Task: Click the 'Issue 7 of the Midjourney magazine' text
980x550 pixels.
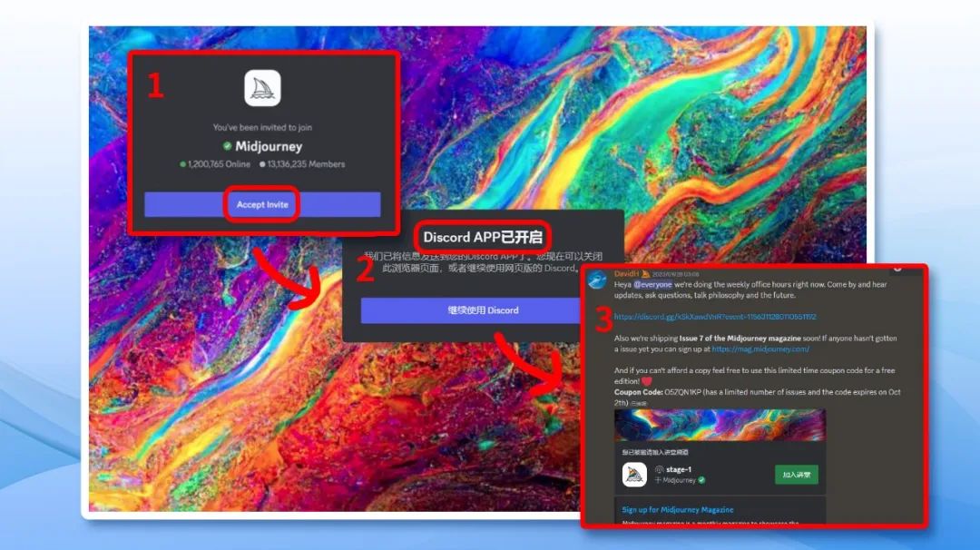Action: (740, 339)
